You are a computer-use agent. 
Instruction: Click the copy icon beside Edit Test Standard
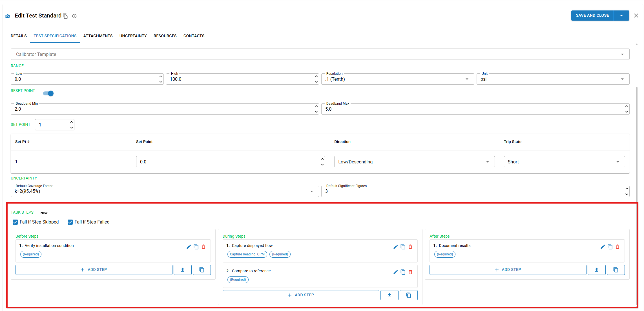tap(65, 16)
